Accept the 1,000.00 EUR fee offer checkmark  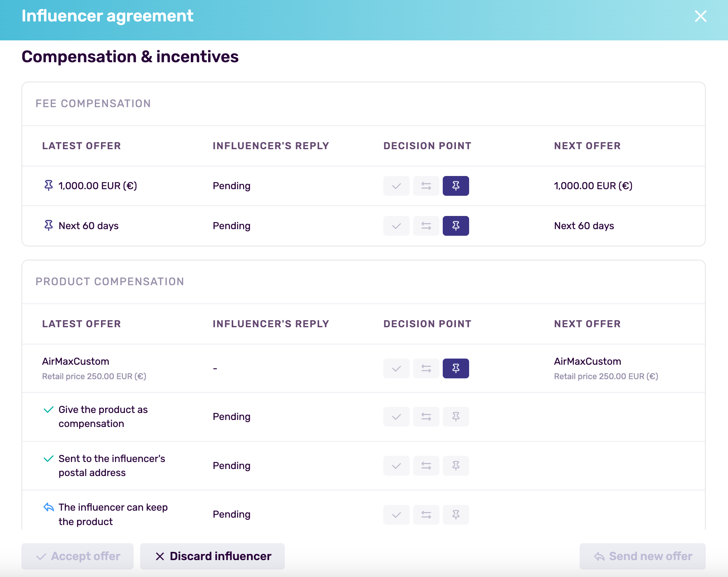pos(396,186)
